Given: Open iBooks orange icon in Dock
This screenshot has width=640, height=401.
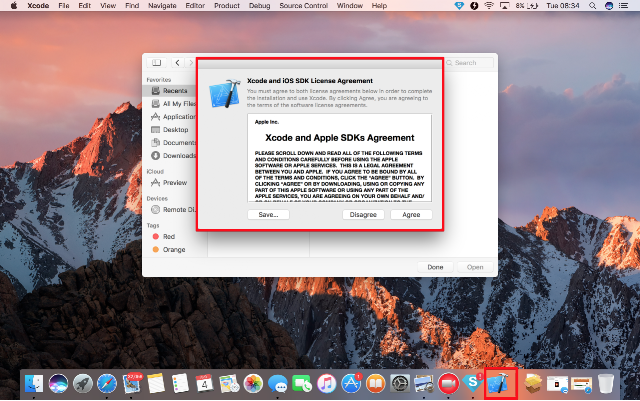Looking at the screenshot, I should [376, 384].
